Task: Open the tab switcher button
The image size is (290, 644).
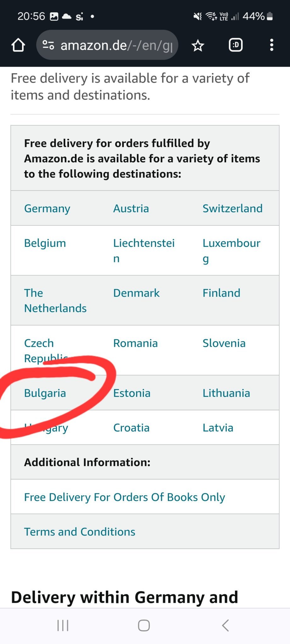Action: click(x=236, y=45)
